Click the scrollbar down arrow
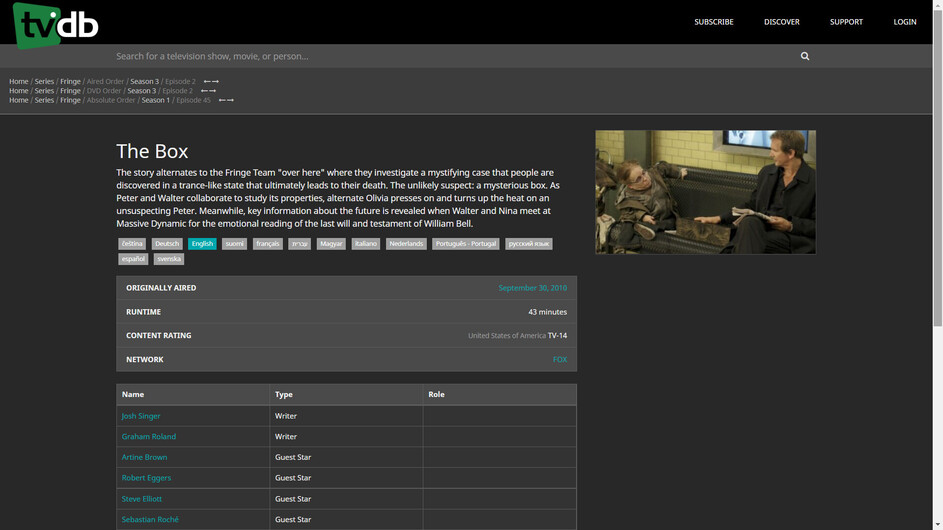The image size is (943, 530). [x=938, y=526]
